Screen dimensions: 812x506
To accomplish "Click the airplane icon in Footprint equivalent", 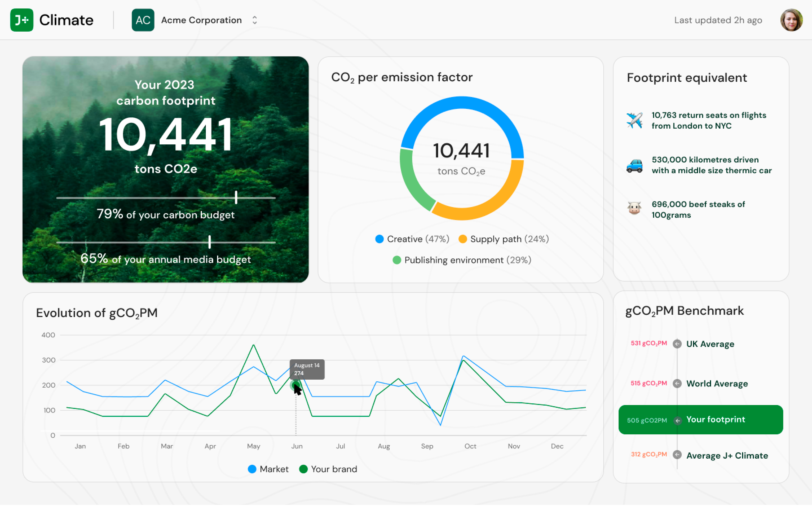I will point(634,120).
